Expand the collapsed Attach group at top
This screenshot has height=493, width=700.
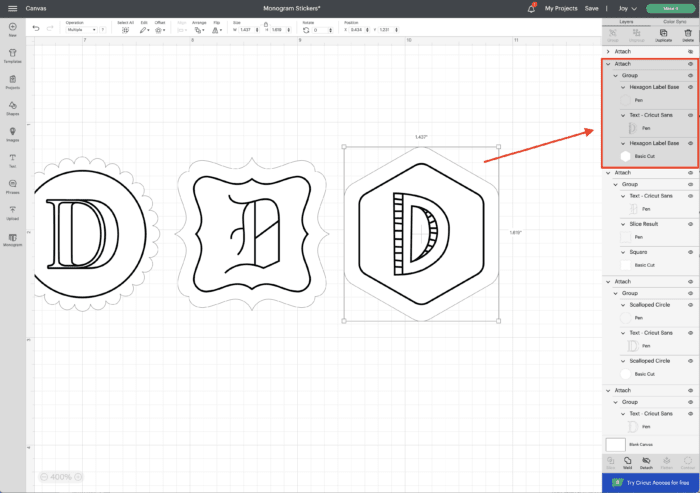tap(609, 50)
